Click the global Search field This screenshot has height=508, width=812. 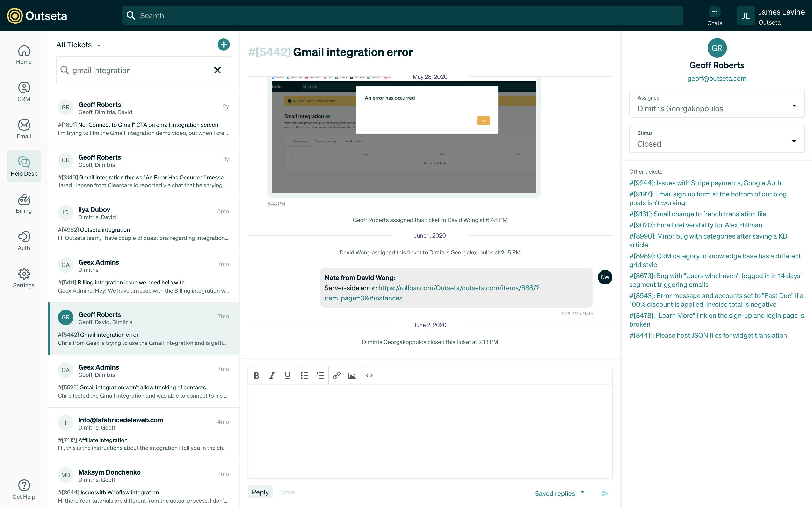pos(403,15)
